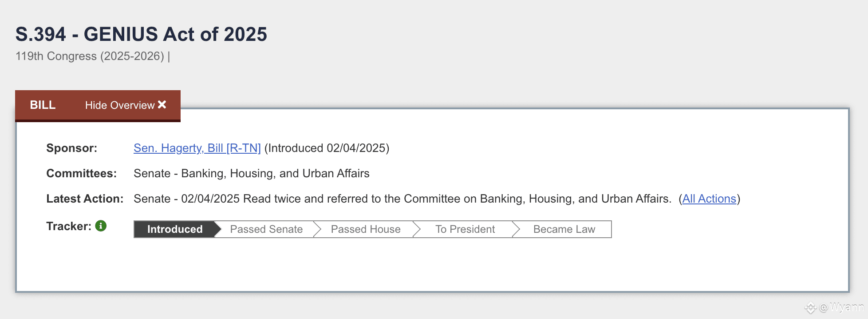Click the Became Law tracker stage

(564, 229)
